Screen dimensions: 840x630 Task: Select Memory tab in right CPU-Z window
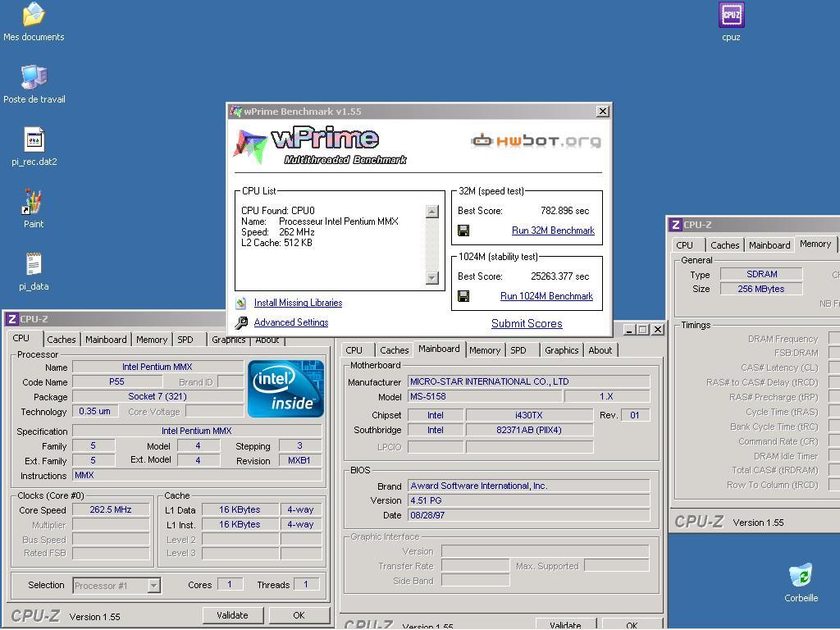click(815, 244)
